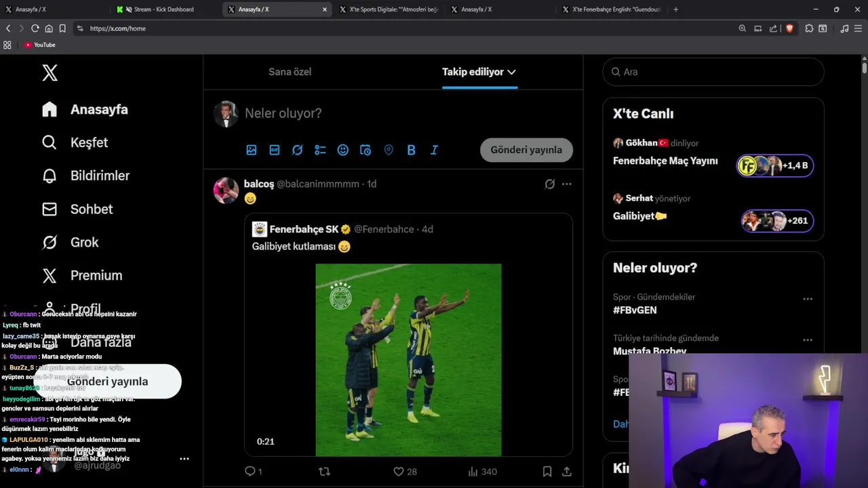Image resolution: width=868 pixels, height=488 pixels.
Task: Share page via address bar share icon
Action: coord(773,28)
